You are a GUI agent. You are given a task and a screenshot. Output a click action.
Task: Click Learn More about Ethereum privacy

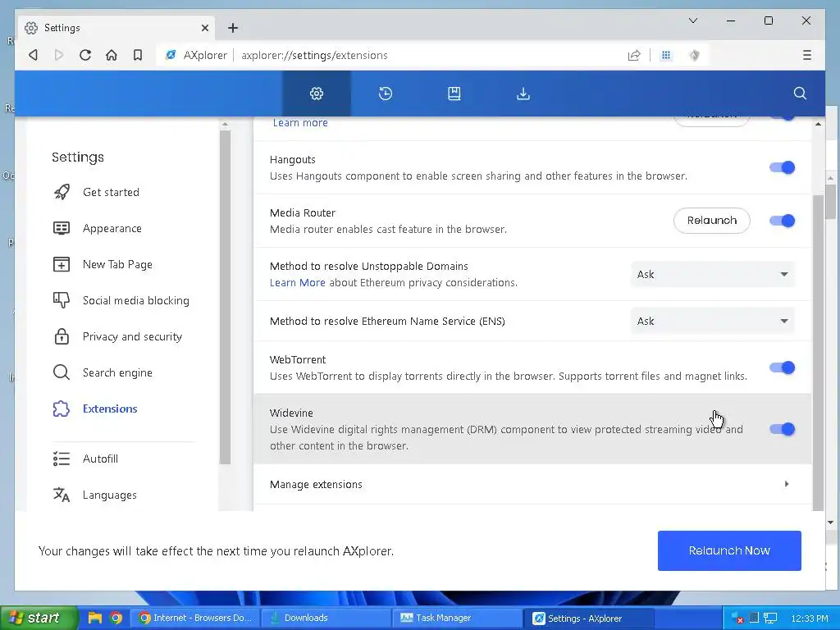pos(297,282)
